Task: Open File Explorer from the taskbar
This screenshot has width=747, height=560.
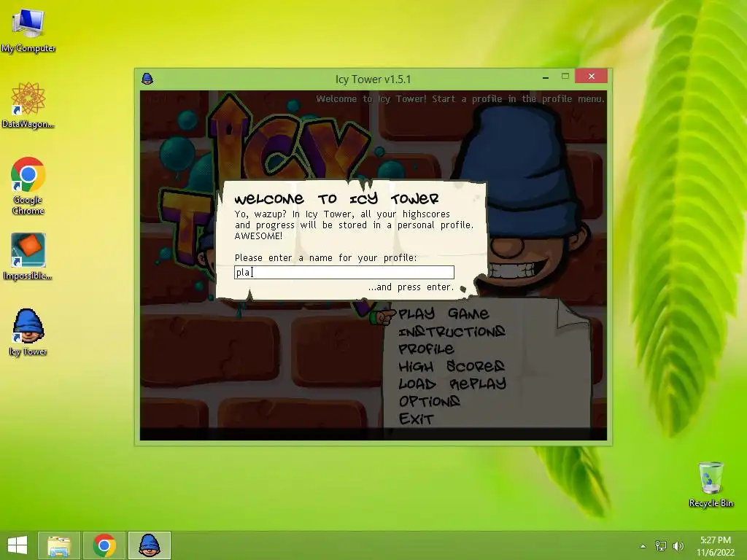Action: click(x=59, y=545)
